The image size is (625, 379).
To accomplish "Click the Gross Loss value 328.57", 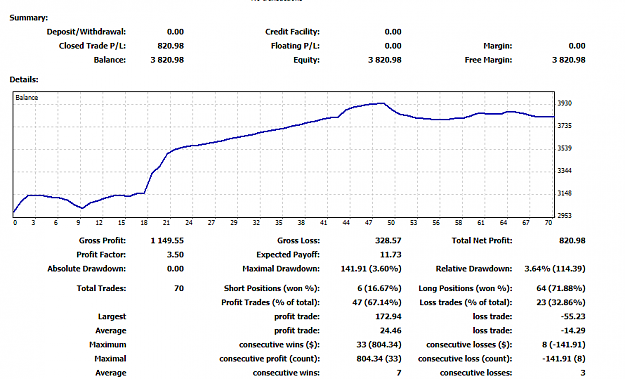I will coord(388,240).
